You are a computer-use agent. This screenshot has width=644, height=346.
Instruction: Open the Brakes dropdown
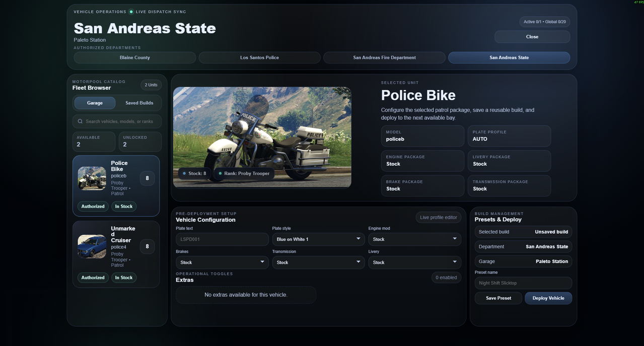222,262
